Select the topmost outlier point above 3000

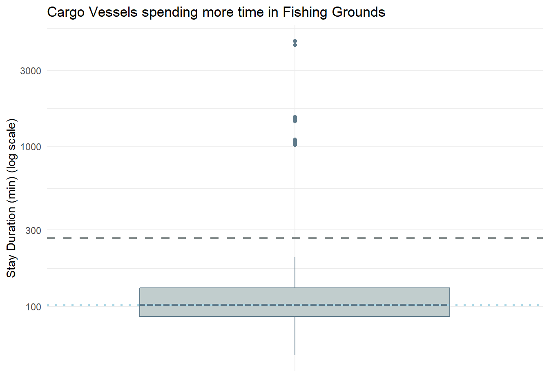point(295,41)
